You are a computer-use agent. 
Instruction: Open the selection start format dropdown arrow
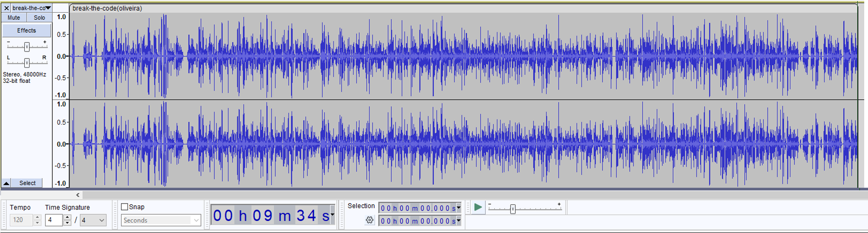(459, 208)
